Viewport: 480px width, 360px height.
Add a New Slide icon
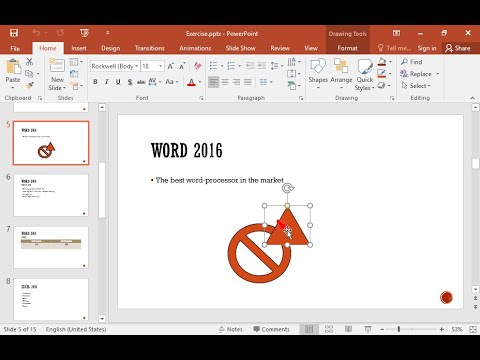(57, 66)
